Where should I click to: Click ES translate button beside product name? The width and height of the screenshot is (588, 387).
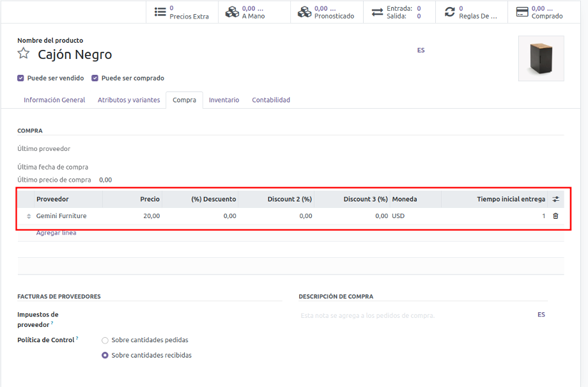(421, 50)
